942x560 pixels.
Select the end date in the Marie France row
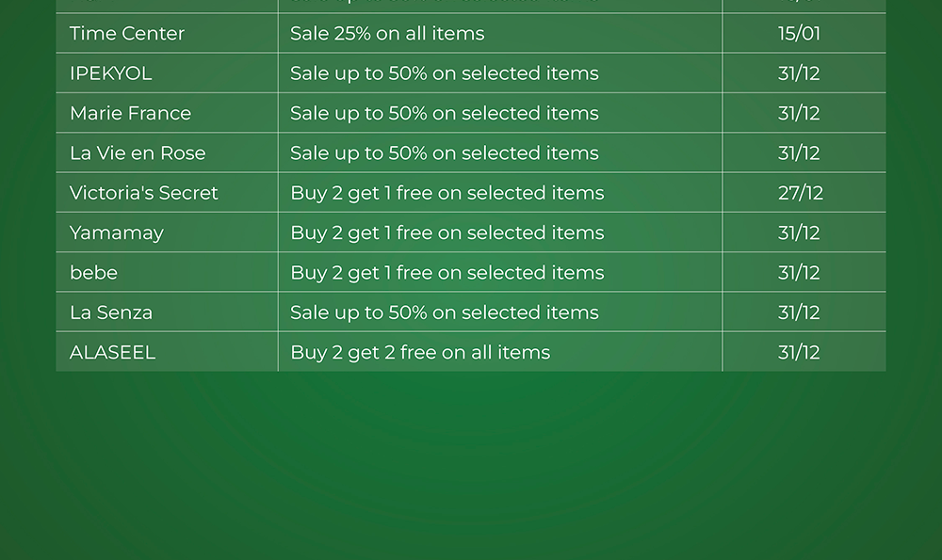tap(799, 113)
